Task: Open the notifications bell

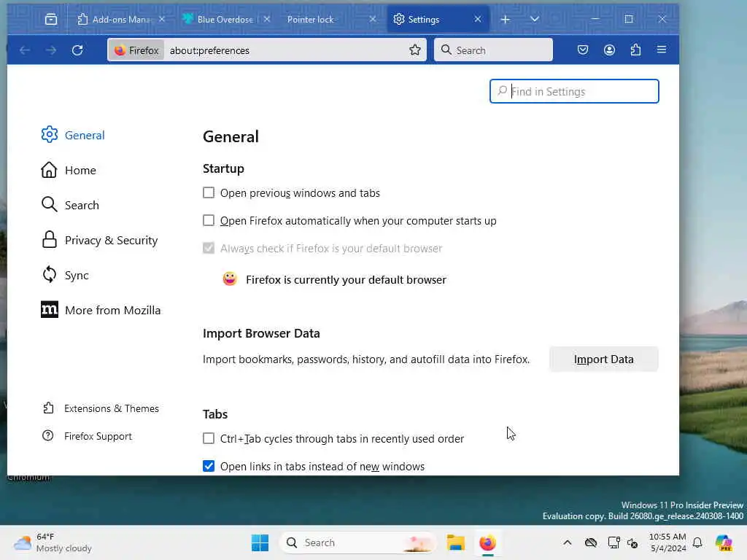Action: [x=697, y=542]
